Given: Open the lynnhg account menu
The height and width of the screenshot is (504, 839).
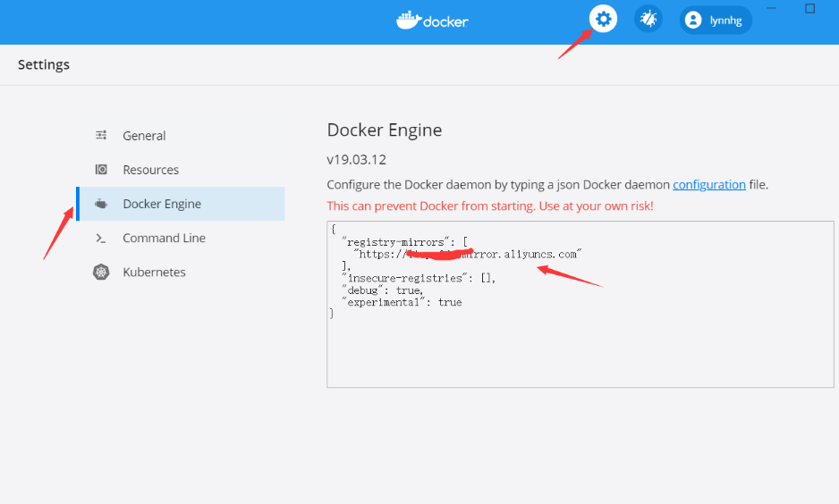Looking at the screenshot, I should click(x=716, y=21).
